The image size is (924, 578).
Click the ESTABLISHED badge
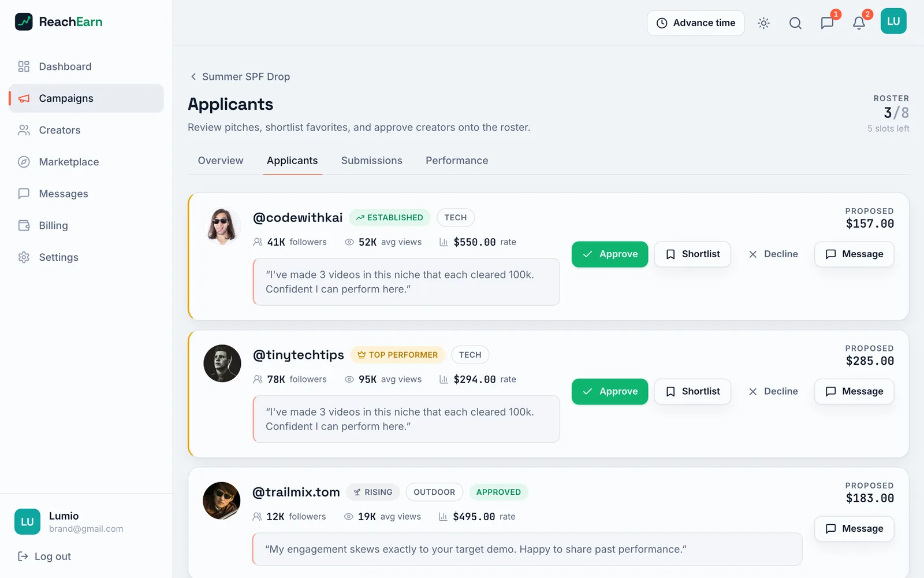[390, 217]
